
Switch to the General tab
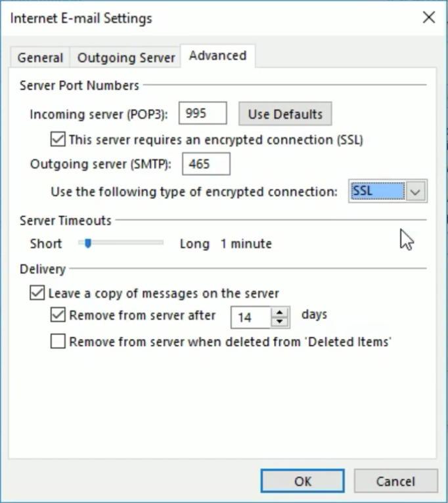[40, 58]
